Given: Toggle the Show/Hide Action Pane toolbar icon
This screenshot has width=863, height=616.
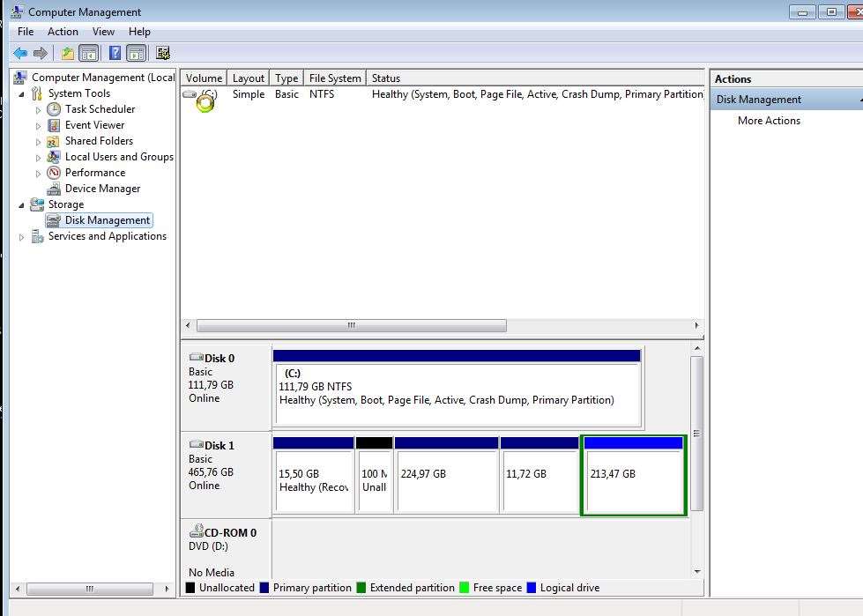Looking at the screenshot, I should tap(136, 54).
